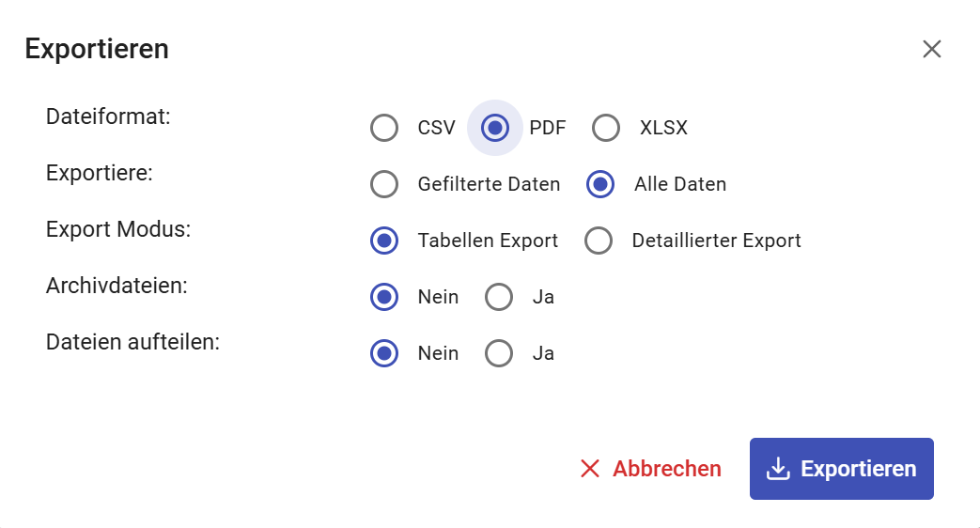980x528 pixels.
Task: Click the download icon on the export button
Action: (x=778, y=469)
